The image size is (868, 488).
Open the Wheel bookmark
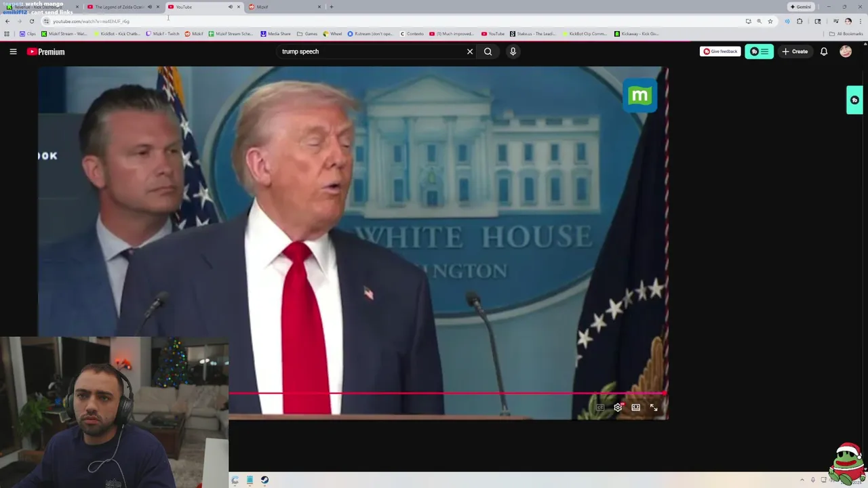[332, 34]
